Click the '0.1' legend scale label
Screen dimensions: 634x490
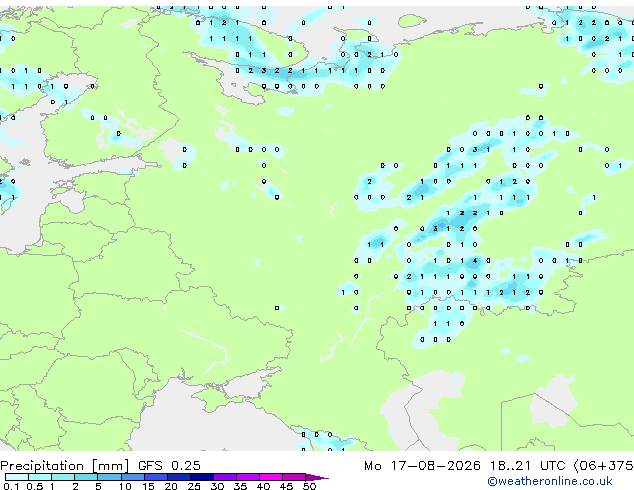point(11,486)
